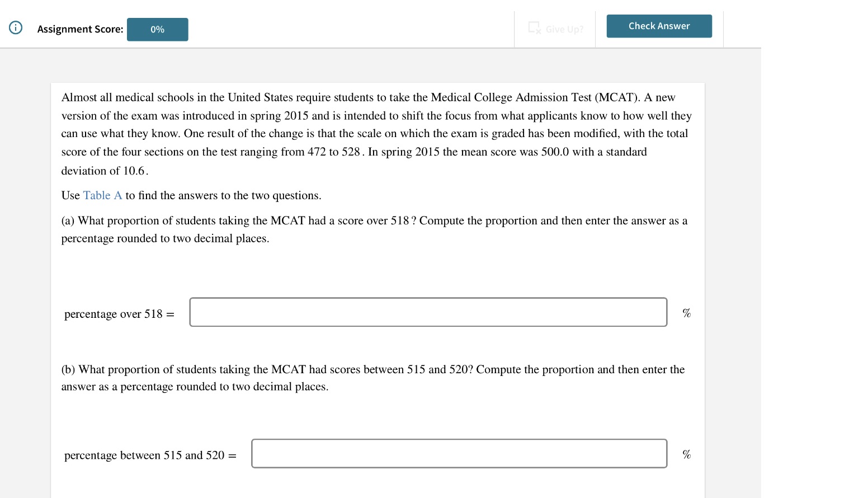
Task: Click the percentage between 515 and 520 field
Action: coord(459,453)
